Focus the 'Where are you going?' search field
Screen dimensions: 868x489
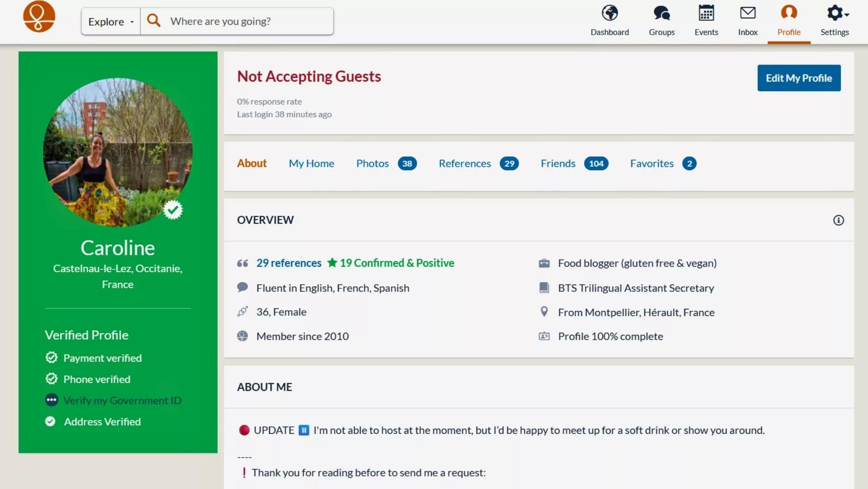coord(237,21)
